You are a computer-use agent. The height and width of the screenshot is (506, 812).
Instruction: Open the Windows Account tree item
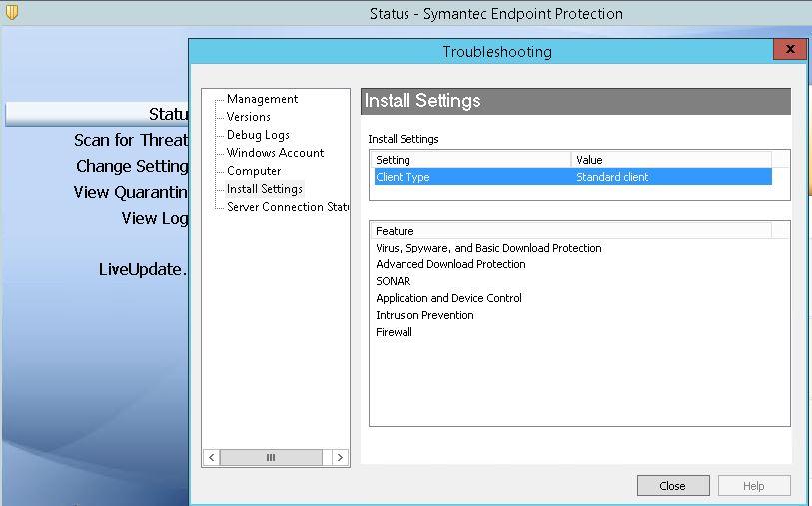[x=275, y=153]
